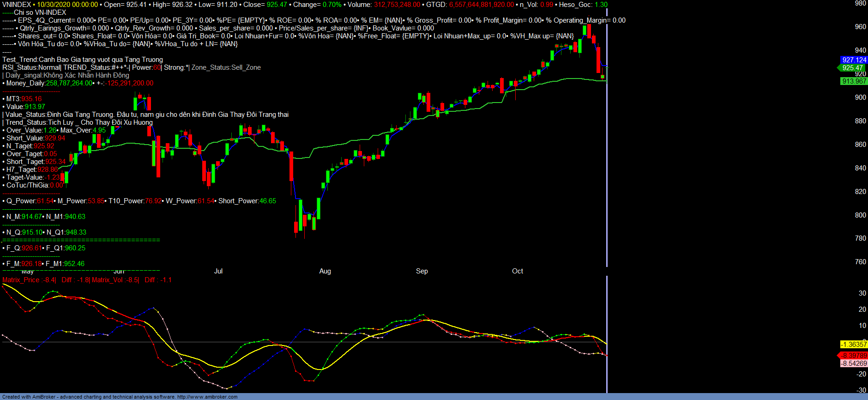Screen dimensions: 868x400
Task: Click the green 913.967 value label
Action: point(854,81)
